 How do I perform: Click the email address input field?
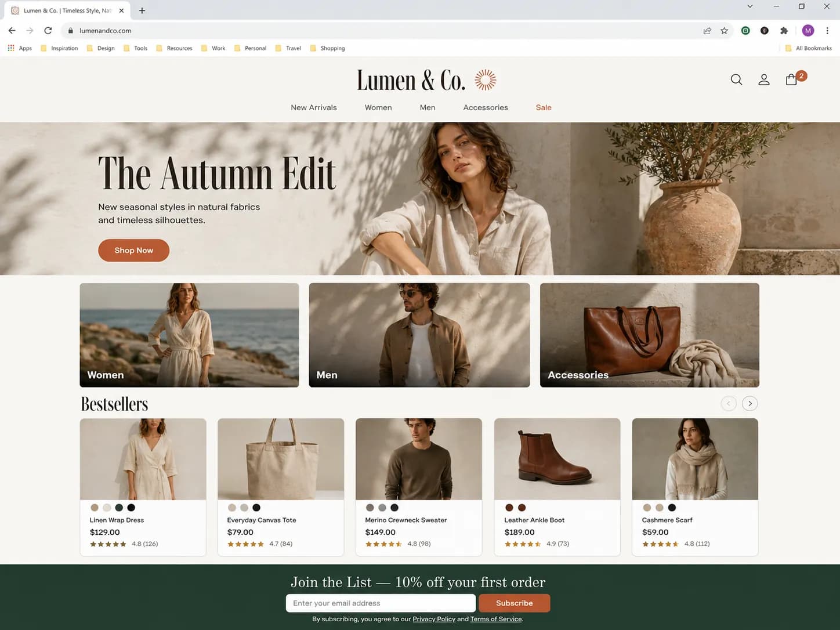(x=381, y=603)
